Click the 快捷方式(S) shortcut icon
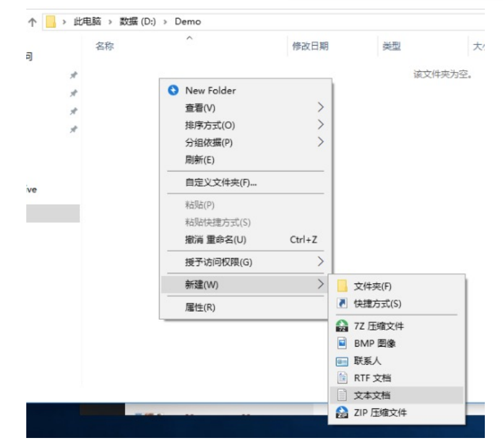This screenshot has width=503, height=448. [342, 303]
